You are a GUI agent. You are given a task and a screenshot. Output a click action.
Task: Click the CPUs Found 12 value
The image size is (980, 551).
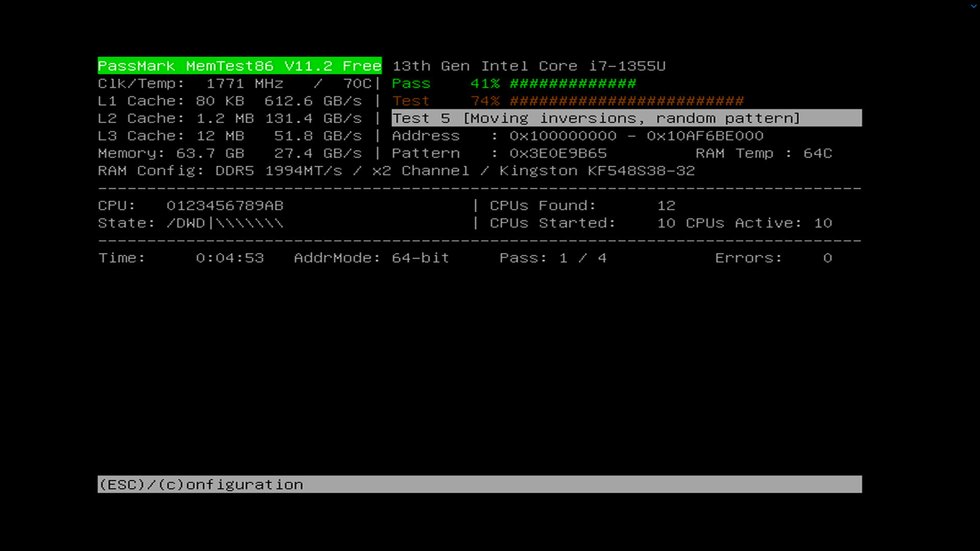tap(666, 206)
